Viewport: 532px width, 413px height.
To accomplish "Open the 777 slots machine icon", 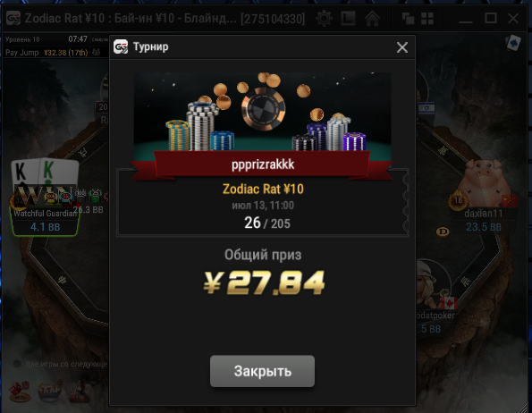I will (x=50, y=392).
